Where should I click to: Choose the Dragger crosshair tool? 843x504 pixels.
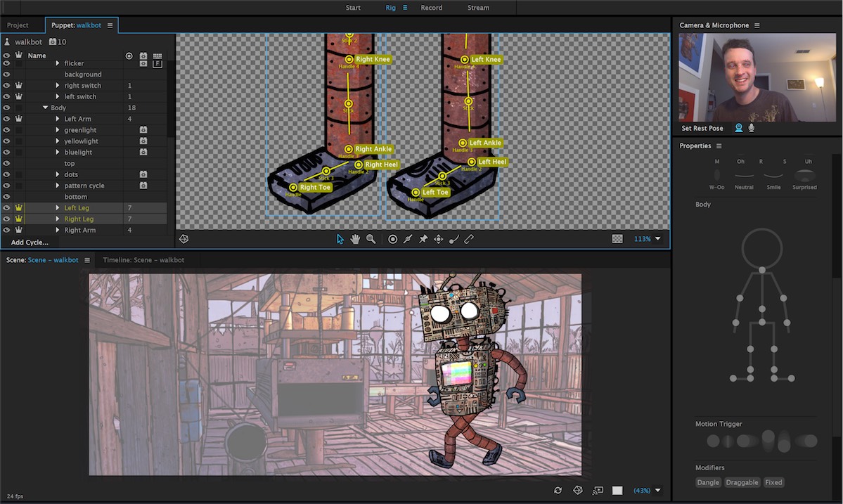point(439,239)
